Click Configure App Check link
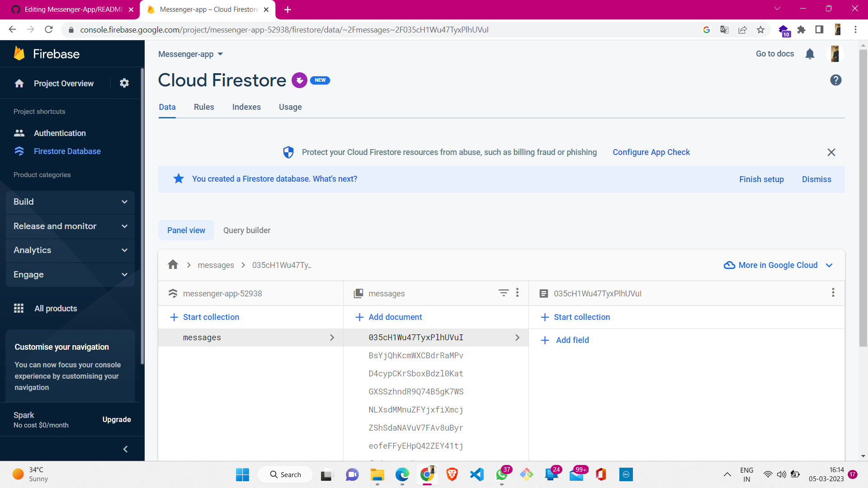Image resolution: width=868 pixels, height=488 pixels. pyautogui.click(x=651, y=152)
